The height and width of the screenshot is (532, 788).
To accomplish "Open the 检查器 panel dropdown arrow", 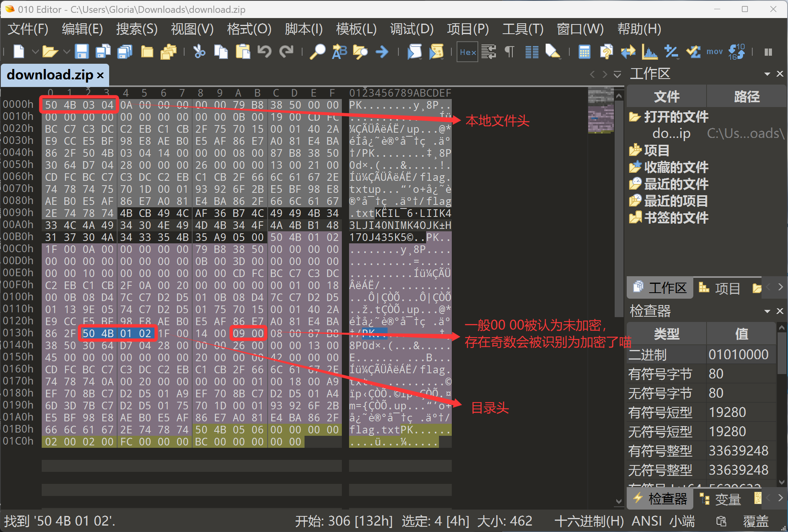I will point(767,311).
